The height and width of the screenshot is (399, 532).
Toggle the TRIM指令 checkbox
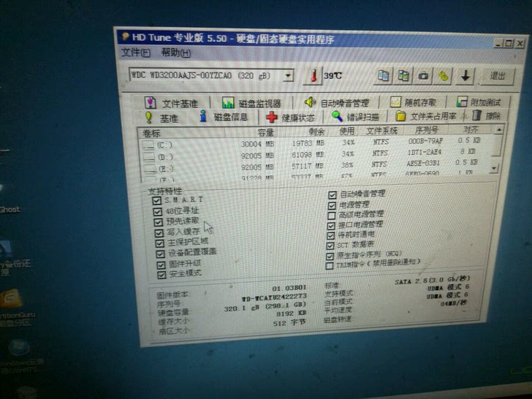tap(330, 266)
